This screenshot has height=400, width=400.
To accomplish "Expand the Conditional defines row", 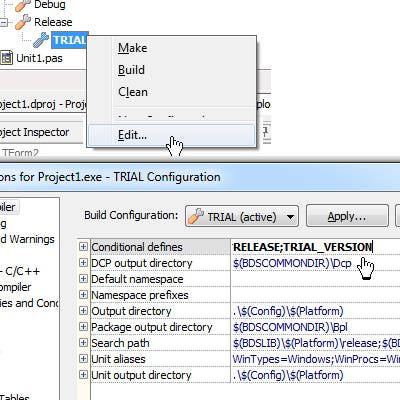I will pyautogui.click(x=83, y=247).
